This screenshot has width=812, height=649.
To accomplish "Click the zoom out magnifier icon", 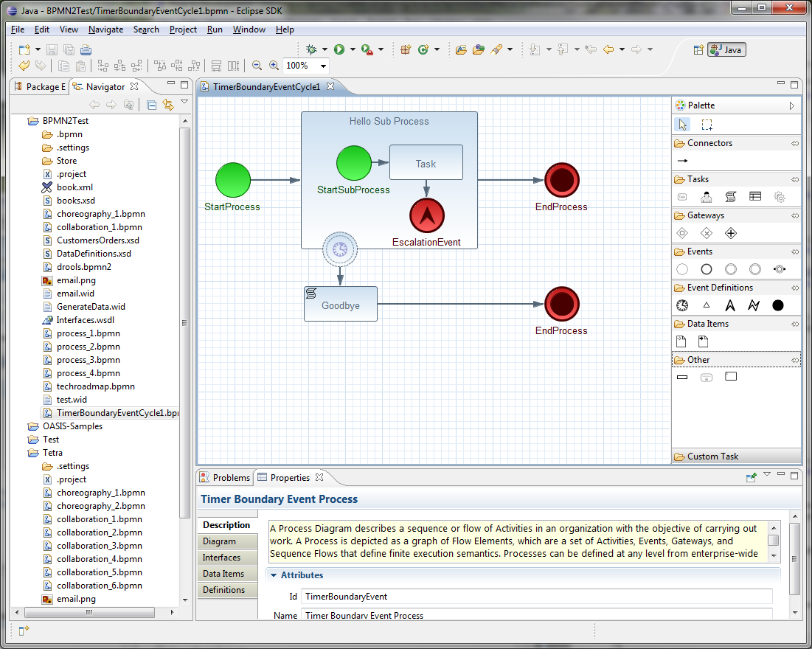I will (x=257, y=66).
